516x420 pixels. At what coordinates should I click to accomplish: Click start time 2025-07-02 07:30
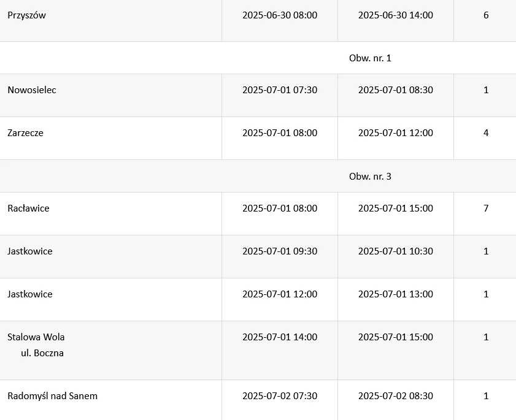tap(280, 396)
